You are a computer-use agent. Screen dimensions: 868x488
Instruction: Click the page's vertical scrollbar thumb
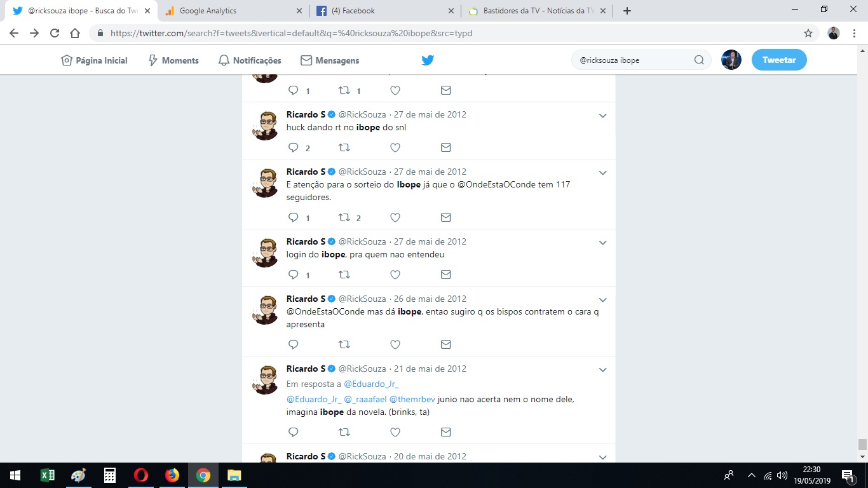(862, 444)
